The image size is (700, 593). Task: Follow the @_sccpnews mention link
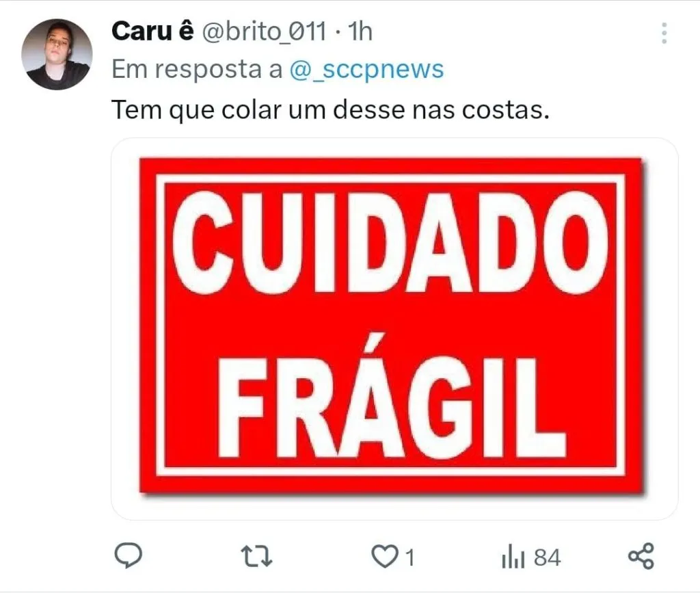click(366, 69)
